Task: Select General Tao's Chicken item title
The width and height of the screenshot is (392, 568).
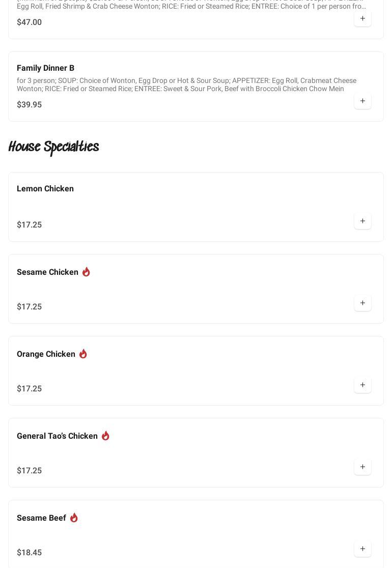Action: (x=57, y=436)
